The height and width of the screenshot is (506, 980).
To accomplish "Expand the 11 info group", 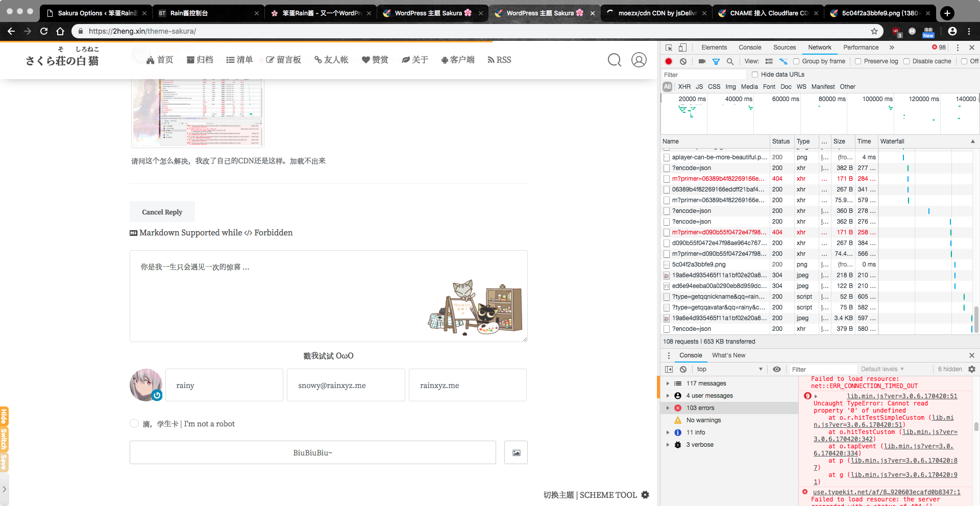I will click(668, 432).
